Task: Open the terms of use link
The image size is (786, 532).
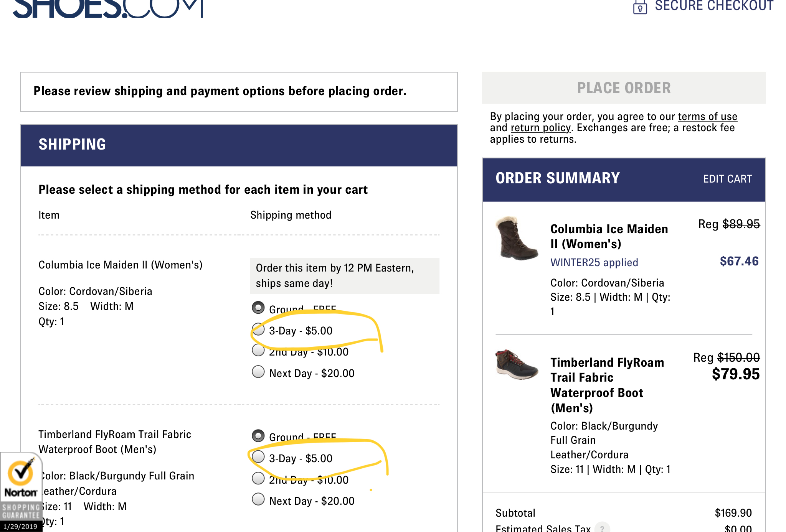Action: pos(707,116)
